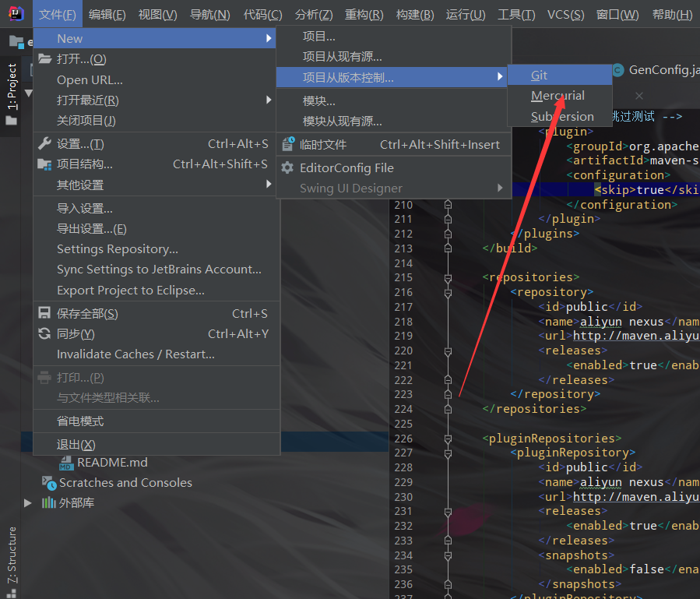Toggle 省电模式 power save mode
The image size is (700, 599).
coord(157,421)
